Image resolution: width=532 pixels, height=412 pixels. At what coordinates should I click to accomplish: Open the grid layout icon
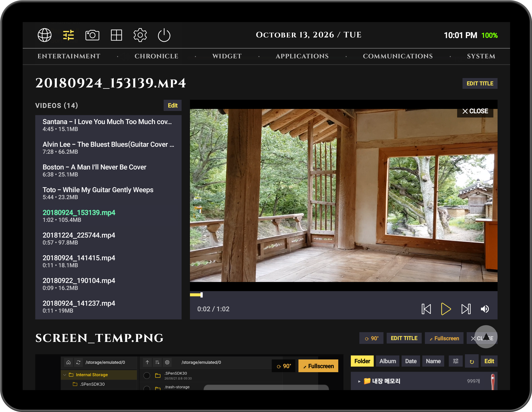(116, 35)
